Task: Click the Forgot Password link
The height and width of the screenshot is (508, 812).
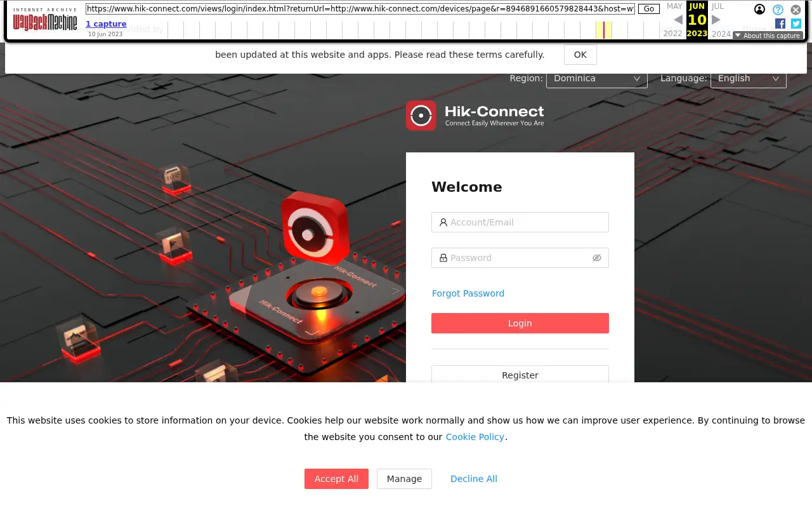Action: pos(468,293)
